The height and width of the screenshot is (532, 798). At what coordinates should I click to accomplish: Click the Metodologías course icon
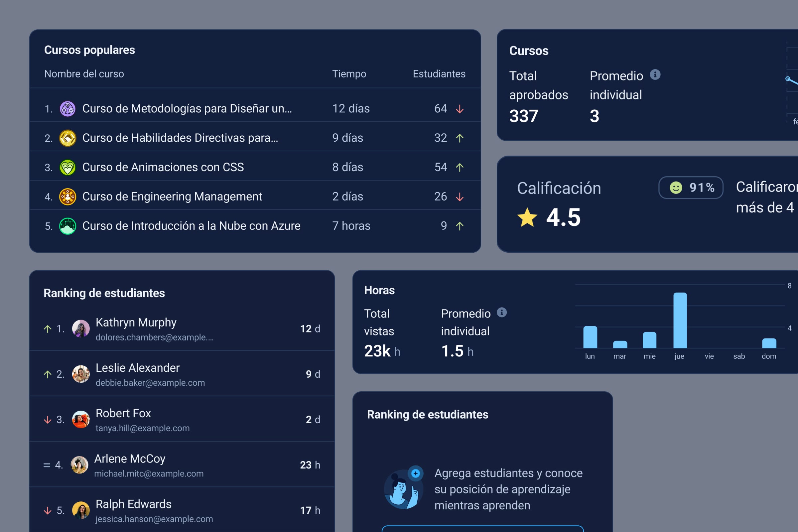pyautogui.click(x=67, y=108)
